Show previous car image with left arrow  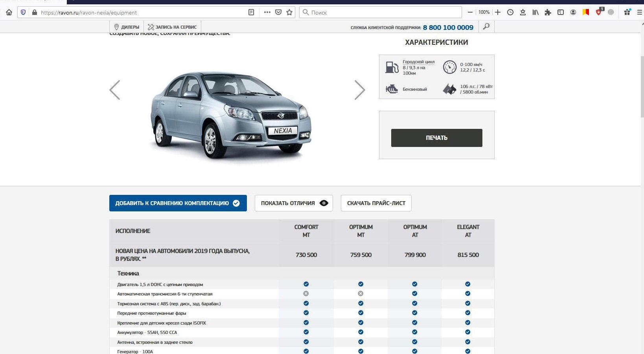[x=115, y=90]
